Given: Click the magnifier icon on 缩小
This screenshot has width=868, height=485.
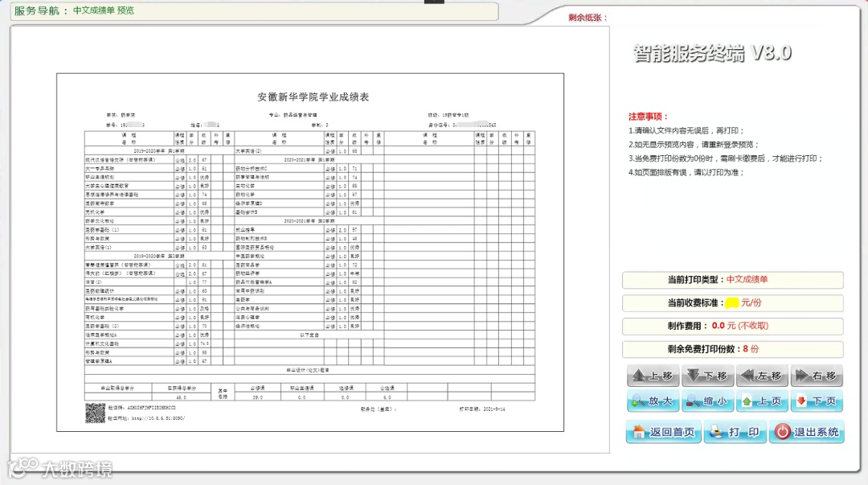Looking at the screenshot, I should click(x=693, y=401).
